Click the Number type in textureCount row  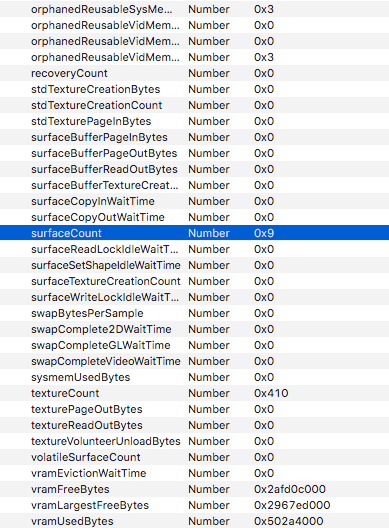(209, 393)
